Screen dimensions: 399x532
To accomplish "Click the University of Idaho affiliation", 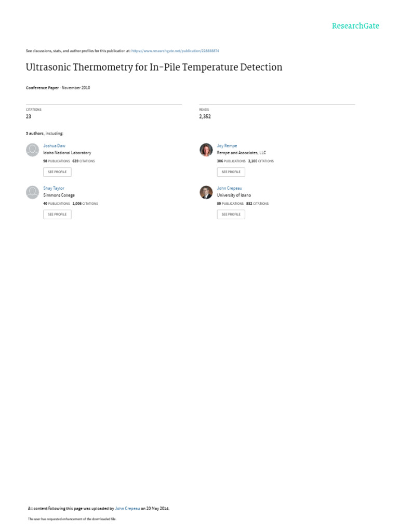I will [x=234, y=195].
